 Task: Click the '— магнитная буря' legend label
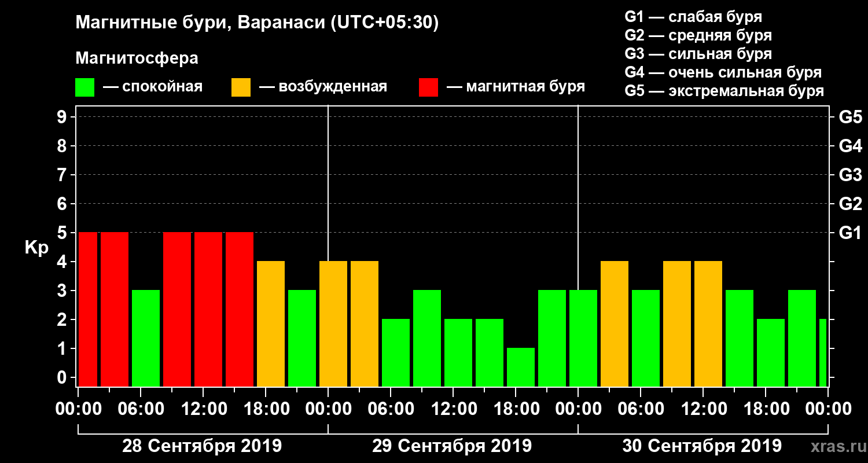click(x=516, y=87)
